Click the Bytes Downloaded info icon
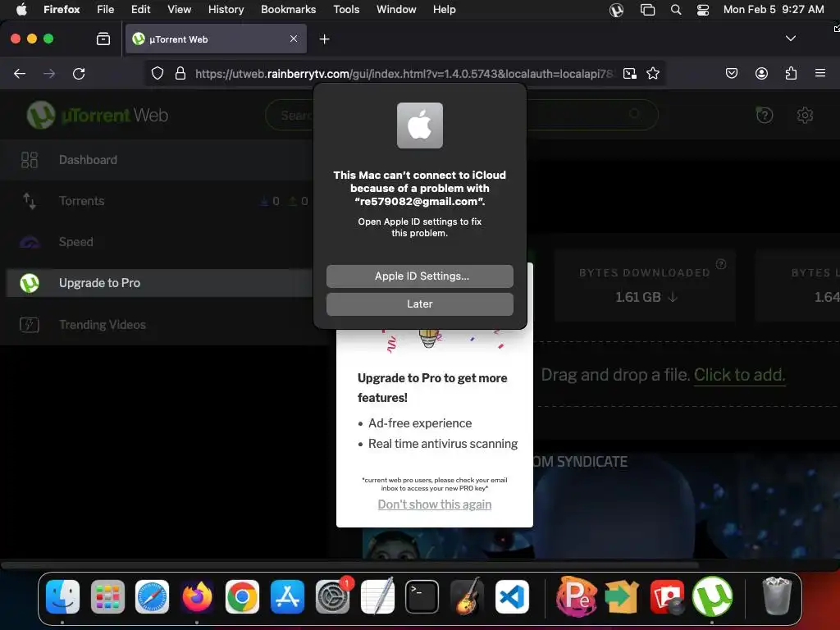This screenshot has height=630, width=840. coord(721,263)
